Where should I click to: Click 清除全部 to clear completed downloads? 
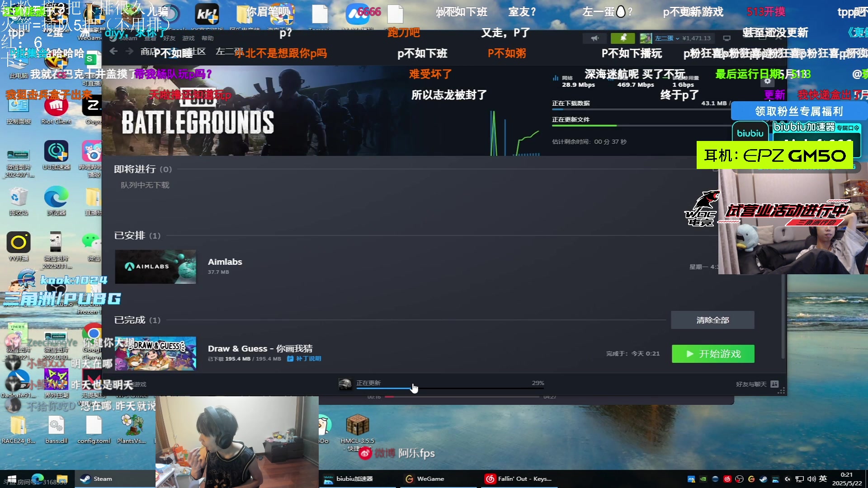click(712, 320)
